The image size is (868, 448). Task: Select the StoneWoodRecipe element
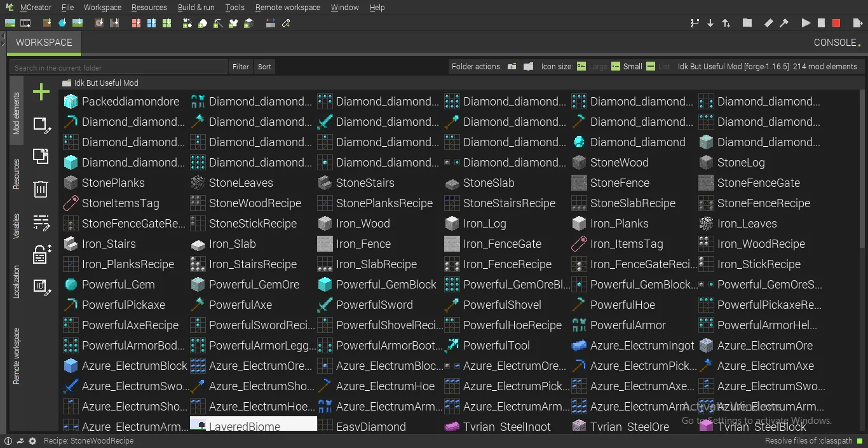click(x=247, y=203)
